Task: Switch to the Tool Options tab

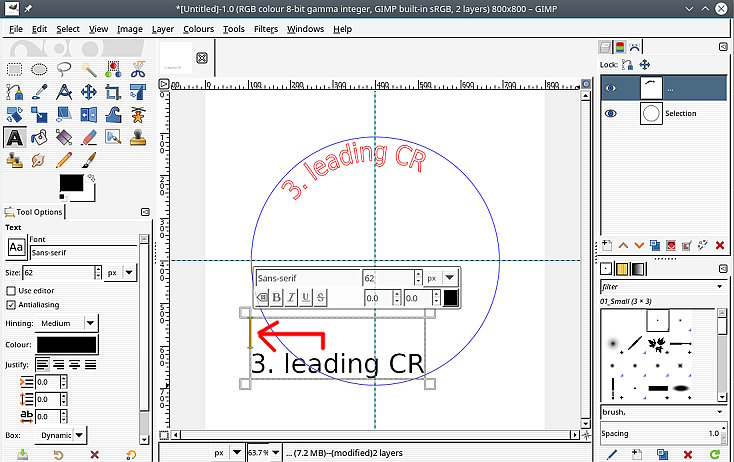Action: (x=35, y=211)
